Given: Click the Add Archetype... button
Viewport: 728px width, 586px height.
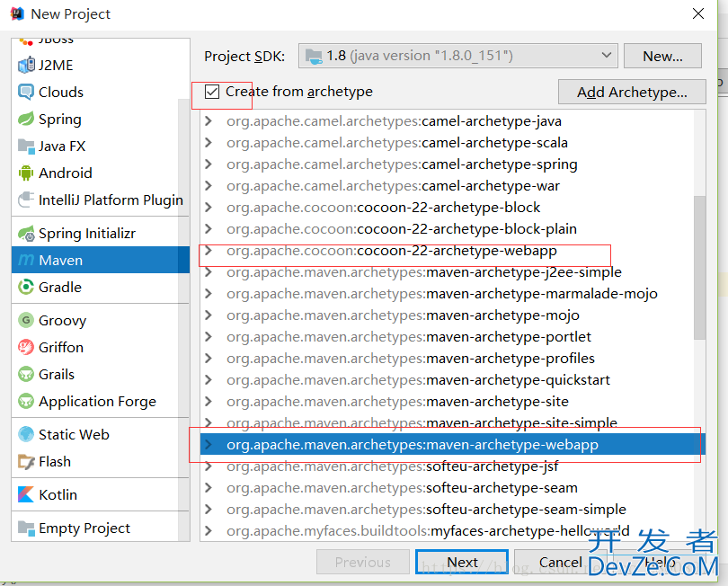Looking at the screenshot, I should tap(632, 92).
